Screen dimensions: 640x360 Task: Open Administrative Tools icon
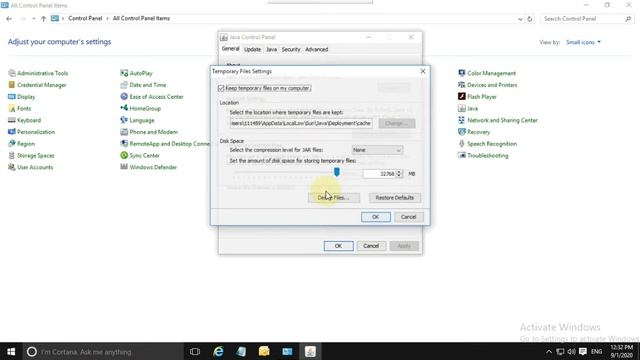click(38, 73)
